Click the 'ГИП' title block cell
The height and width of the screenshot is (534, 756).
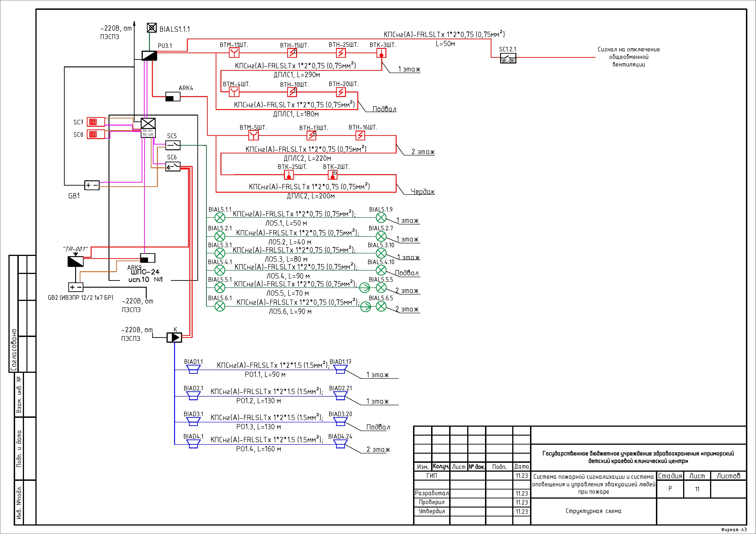click(x=432, y=475)
